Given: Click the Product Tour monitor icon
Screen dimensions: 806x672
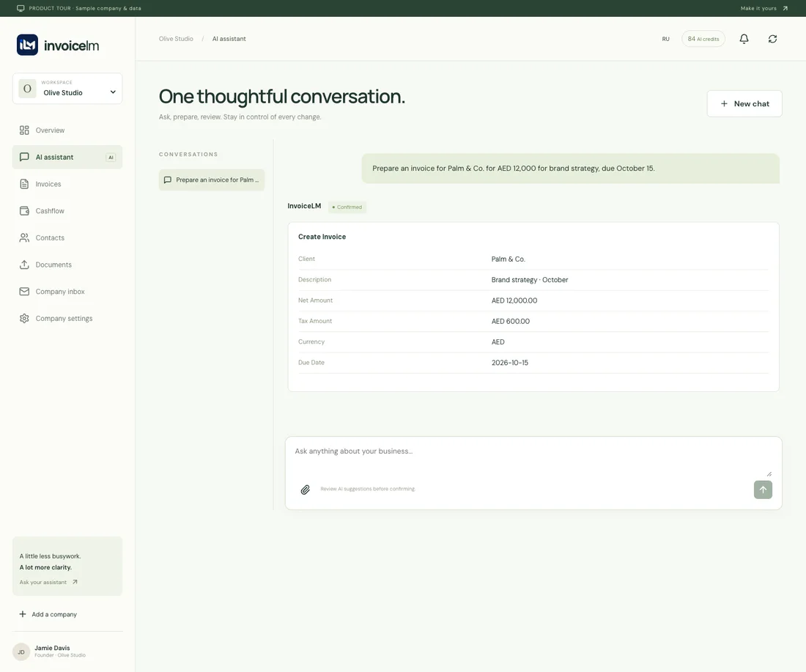Looking at the screenshot, I should pos(21,8).
